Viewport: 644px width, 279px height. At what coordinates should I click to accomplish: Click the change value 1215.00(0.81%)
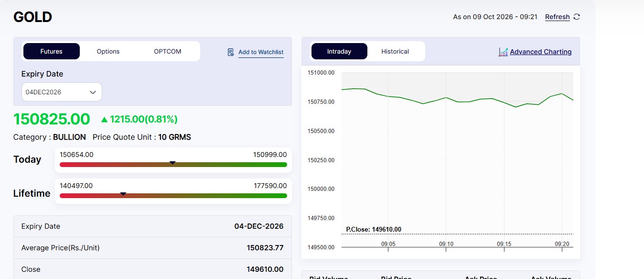[144, 119]
